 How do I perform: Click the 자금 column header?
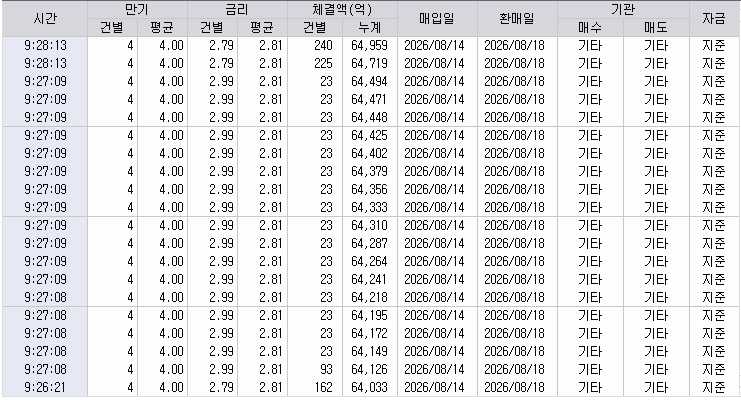point(714,19)
